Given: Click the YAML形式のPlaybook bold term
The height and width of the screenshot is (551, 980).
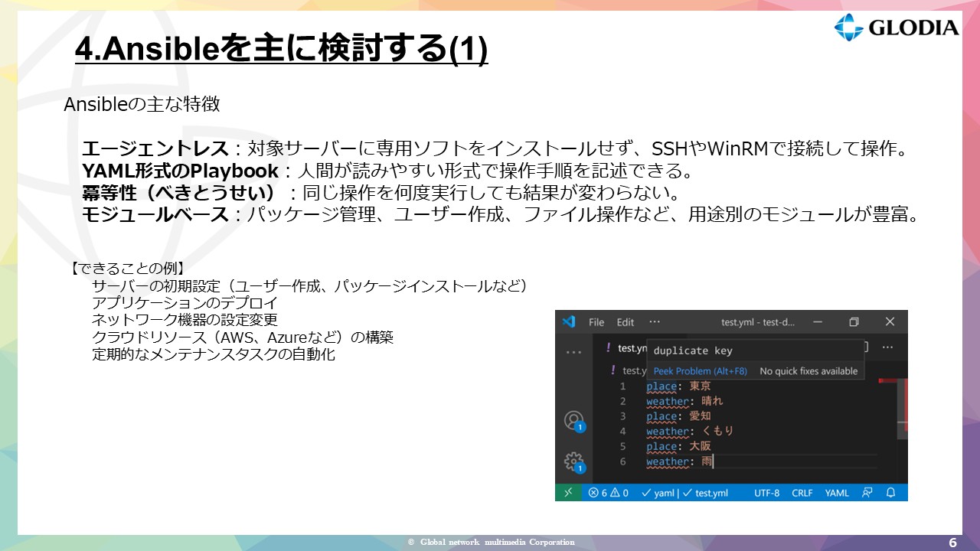Looking at the screenshot, I should click(x=180, y=170).
